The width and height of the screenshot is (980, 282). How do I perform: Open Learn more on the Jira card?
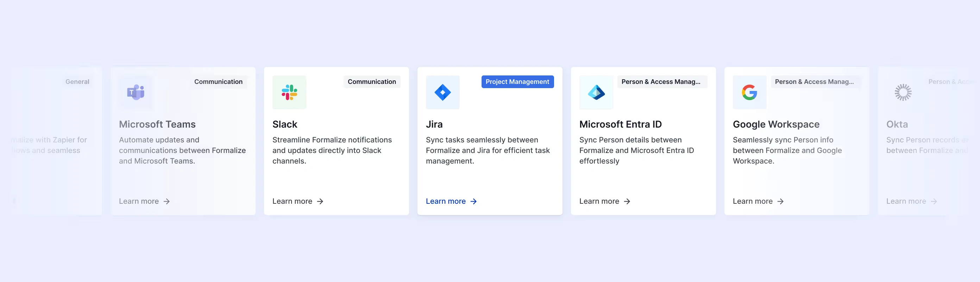click(452, 201)
